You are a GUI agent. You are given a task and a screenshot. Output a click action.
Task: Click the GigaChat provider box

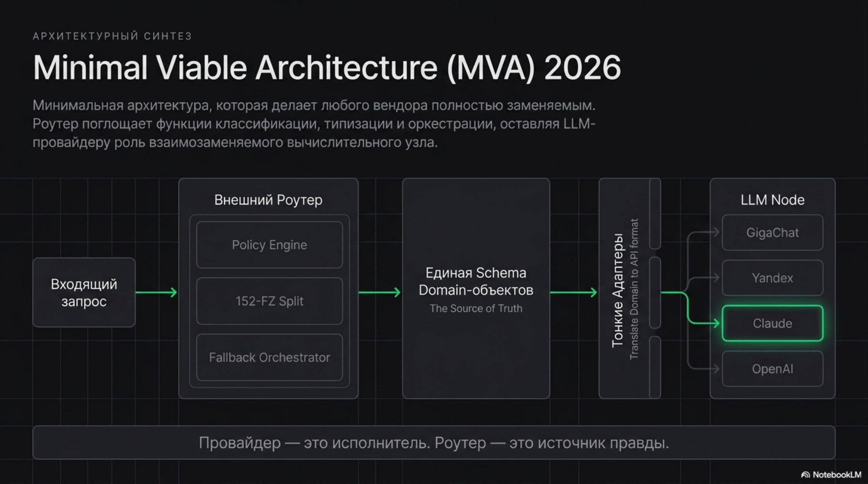(773, 232)
